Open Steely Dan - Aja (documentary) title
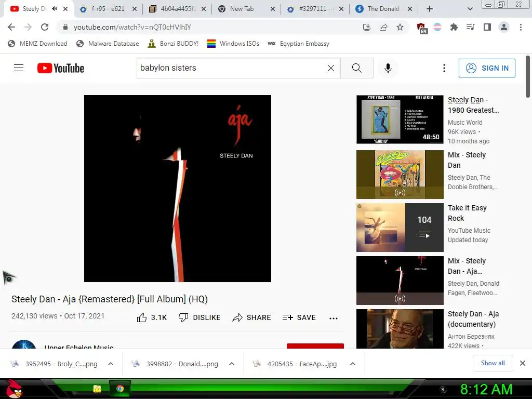This screenshot has width=532, height=399. pyautogui.click(x=473, y=319)
